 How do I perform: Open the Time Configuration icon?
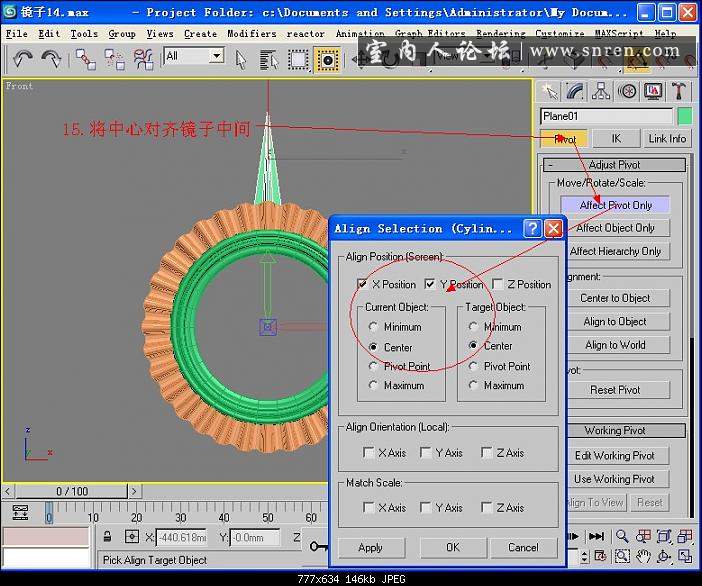(x=601, y=556)
